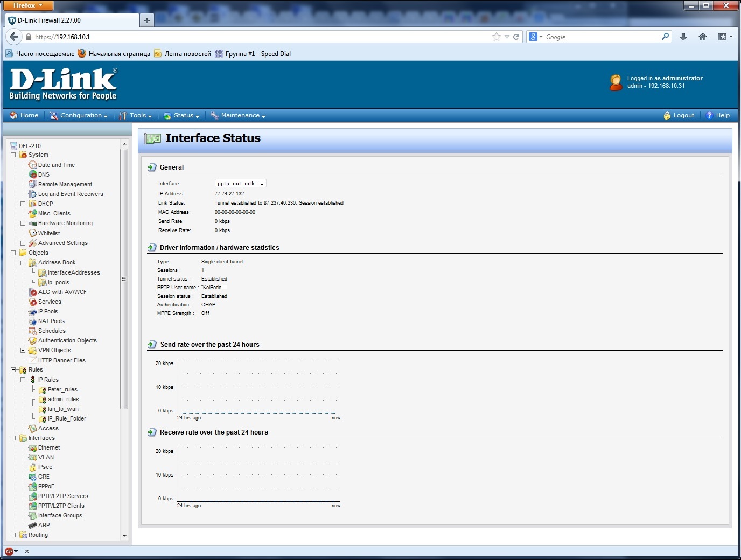
Task: Click the Firefox back arrow button
Action: pyautogui.click(x=13, y=37)
